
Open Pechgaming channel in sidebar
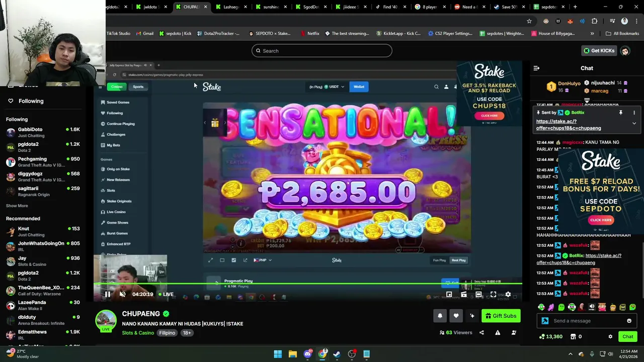tap(43, 162)
